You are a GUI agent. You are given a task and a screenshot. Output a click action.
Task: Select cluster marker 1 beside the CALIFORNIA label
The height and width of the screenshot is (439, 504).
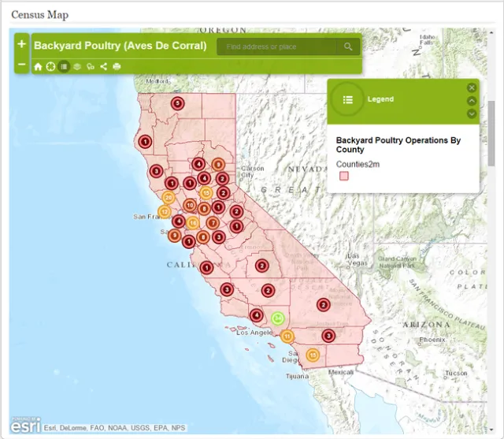206,268
